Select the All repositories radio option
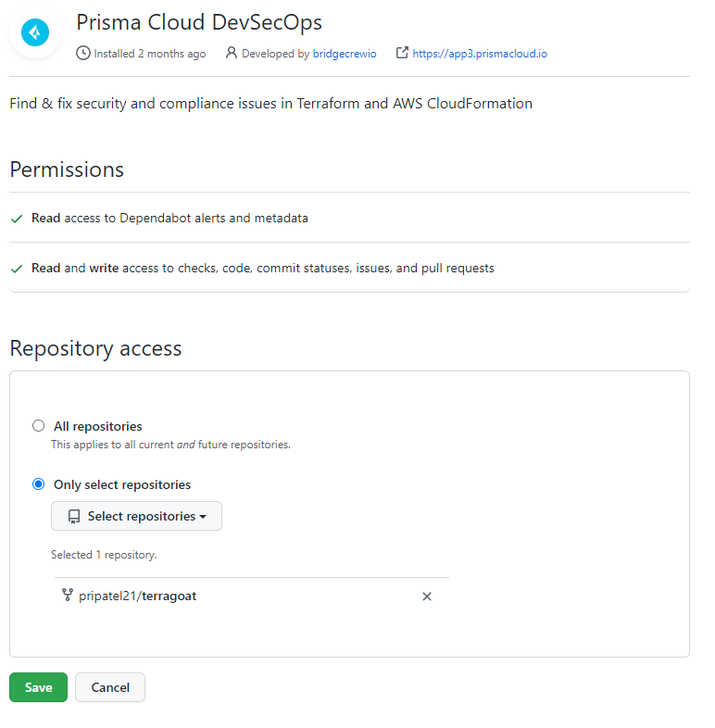This screenshot has height=728, width=715. (x=38, y=426)
